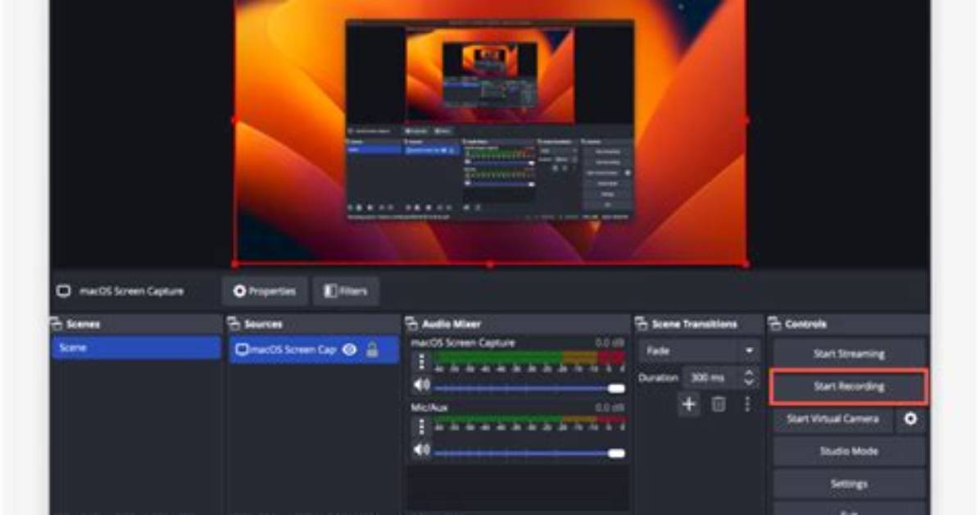This screenshot has height=515, width=980.
Task: Open the virtual camera settings gear
Action: click(x=910, y=418)
